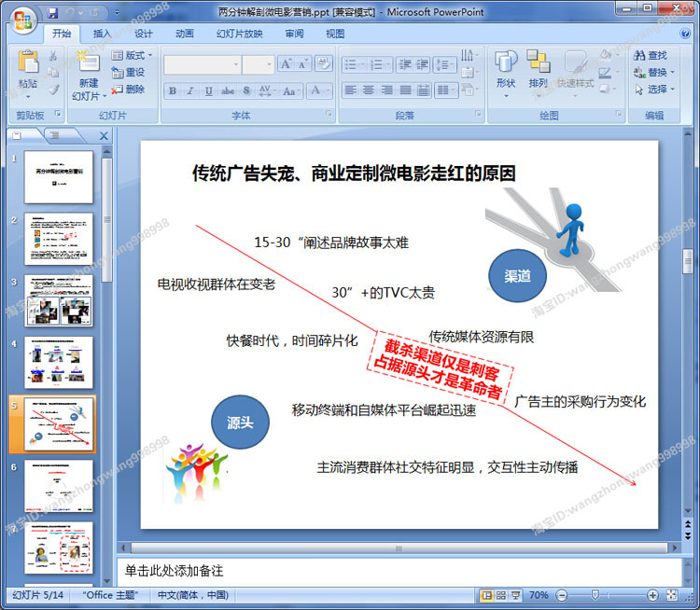The image size is (700, 610).
Task: Toggle bold formatting button
Action: (x=173, y=91)
